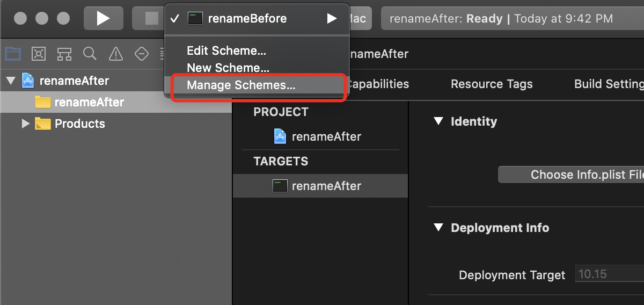
Task: Select renameBefore scheme in dropdown
Action: coord(257,18)
